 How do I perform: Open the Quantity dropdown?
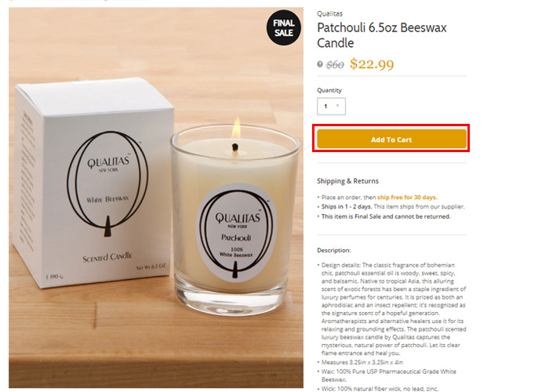click(x=331, y=106)
